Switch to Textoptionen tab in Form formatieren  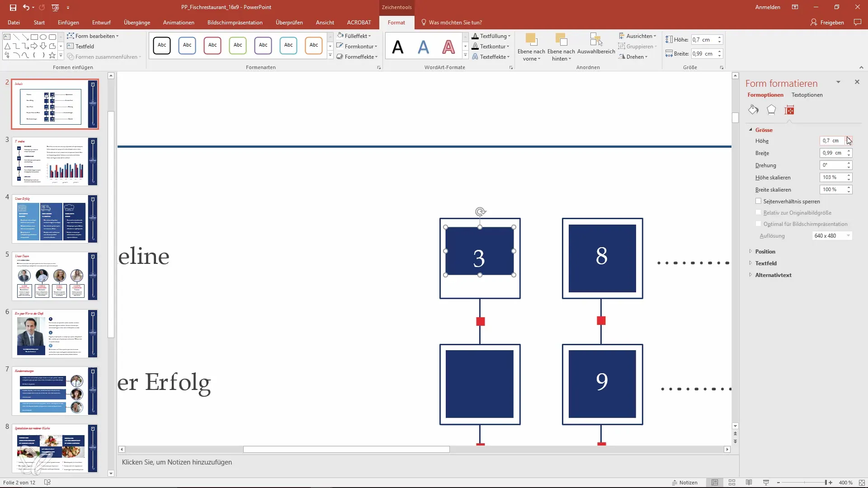pyautogui.click(x=807, y=95)
